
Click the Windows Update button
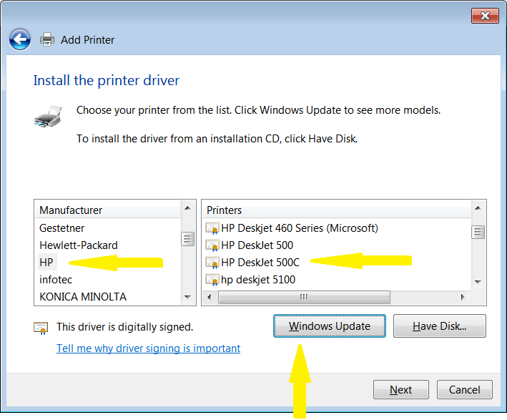[x=330, y=326]
